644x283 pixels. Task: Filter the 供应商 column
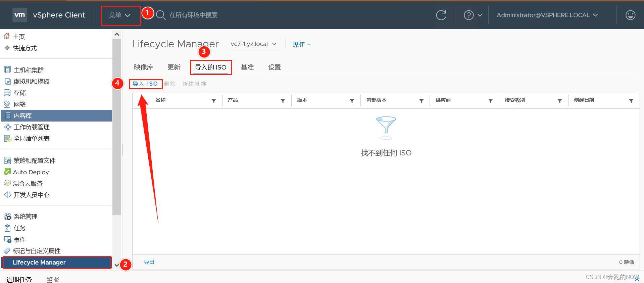click(491, 101)
